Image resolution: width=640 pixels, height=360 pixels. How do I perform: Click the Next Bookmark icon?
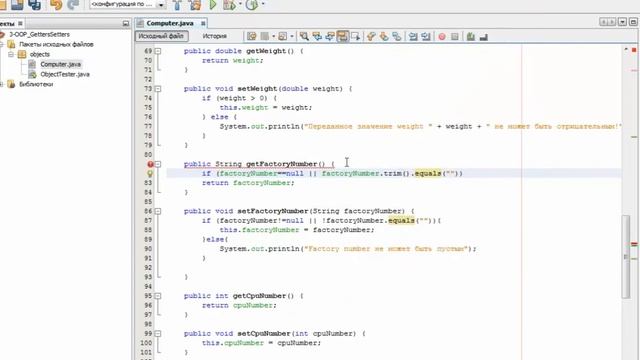tap(384, 37)
